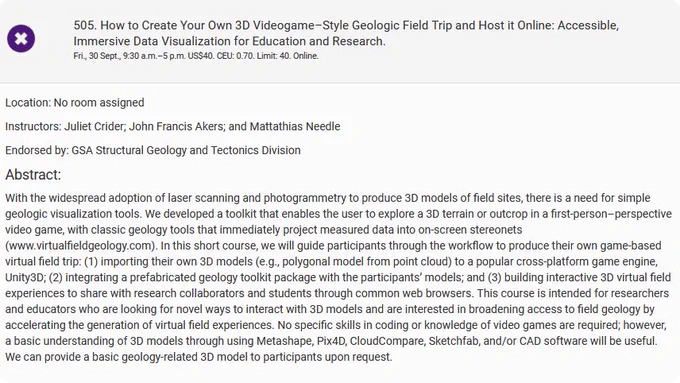Select instructor name John Francis Akers

(177, 127)
